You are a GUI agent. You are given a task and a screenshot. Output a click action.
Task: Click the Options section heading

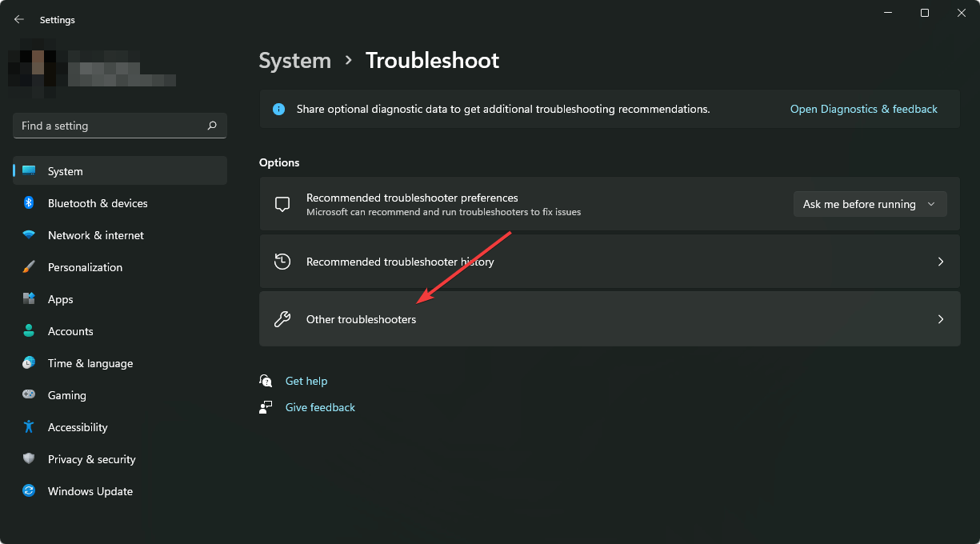[x=279, y=162]
